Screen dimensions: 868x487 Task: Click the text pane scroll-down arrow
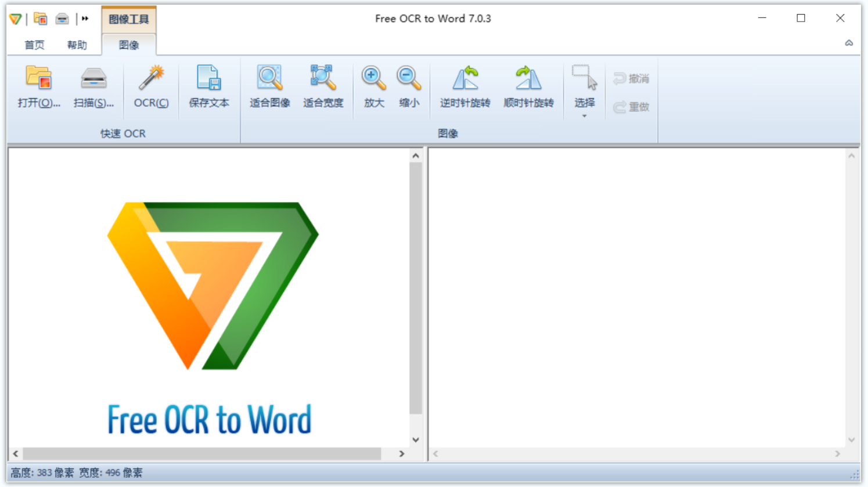coord(851,440)
